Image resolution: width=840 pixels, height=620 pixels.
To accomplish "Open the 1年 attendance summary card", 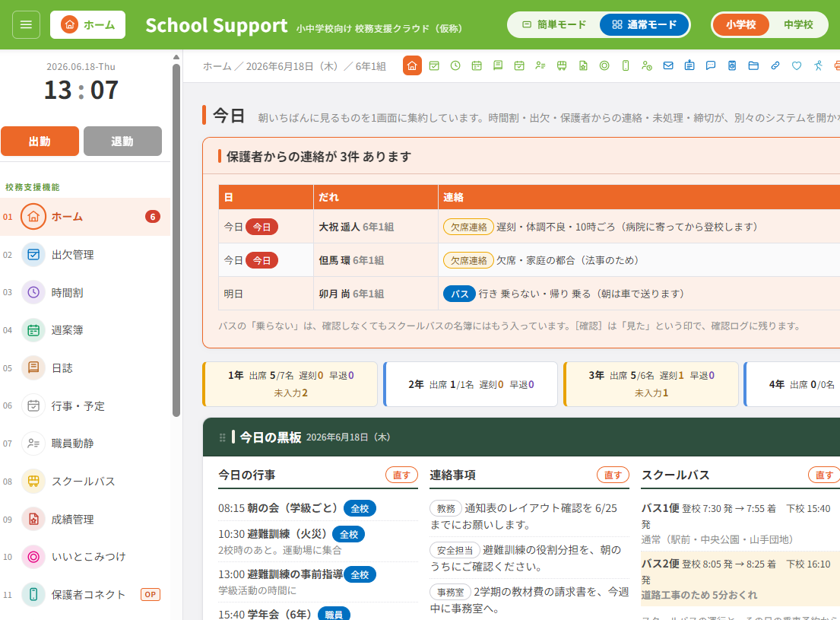I will [290, 384].
